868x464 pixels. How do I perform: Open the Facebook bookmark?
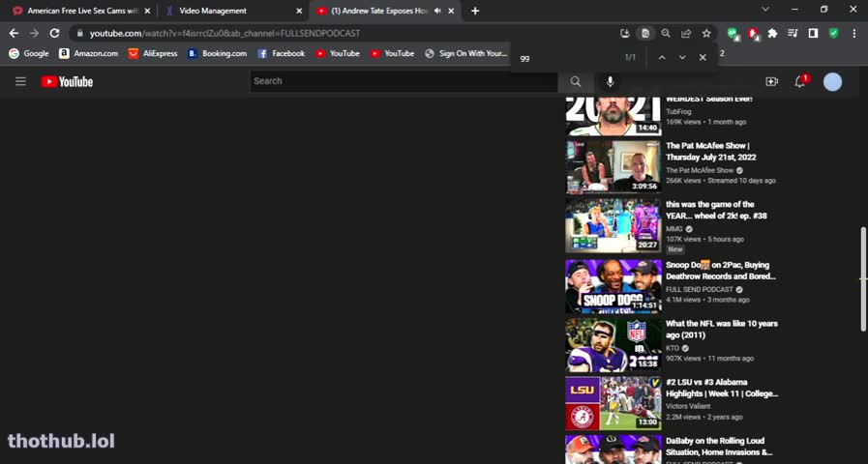[x=282, y=53]
